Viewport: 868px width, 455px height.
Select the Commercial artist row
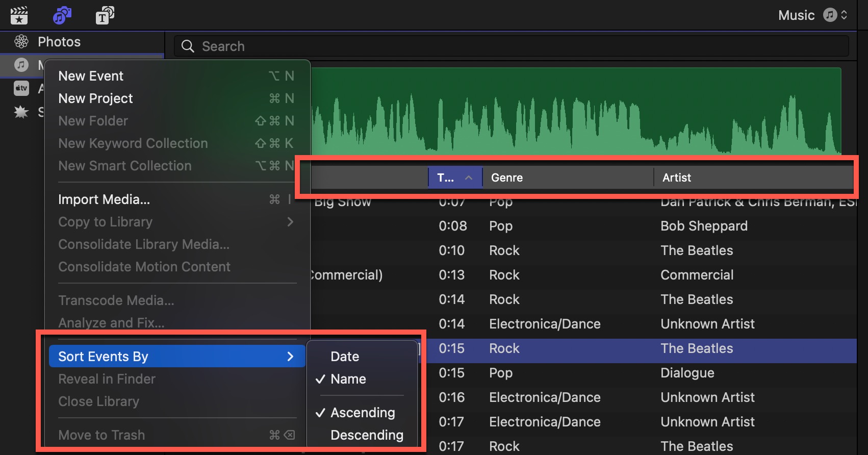click(584, 275)
